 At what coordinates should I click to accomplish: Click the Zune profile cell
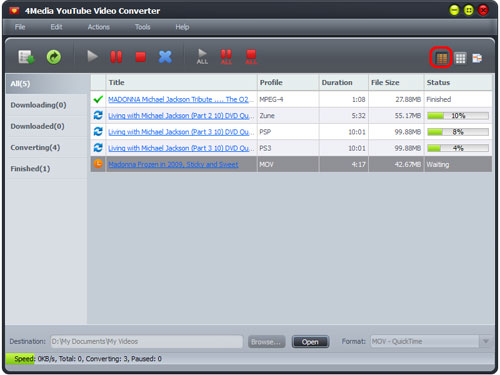pyautogui.click(x=288, y=116)
